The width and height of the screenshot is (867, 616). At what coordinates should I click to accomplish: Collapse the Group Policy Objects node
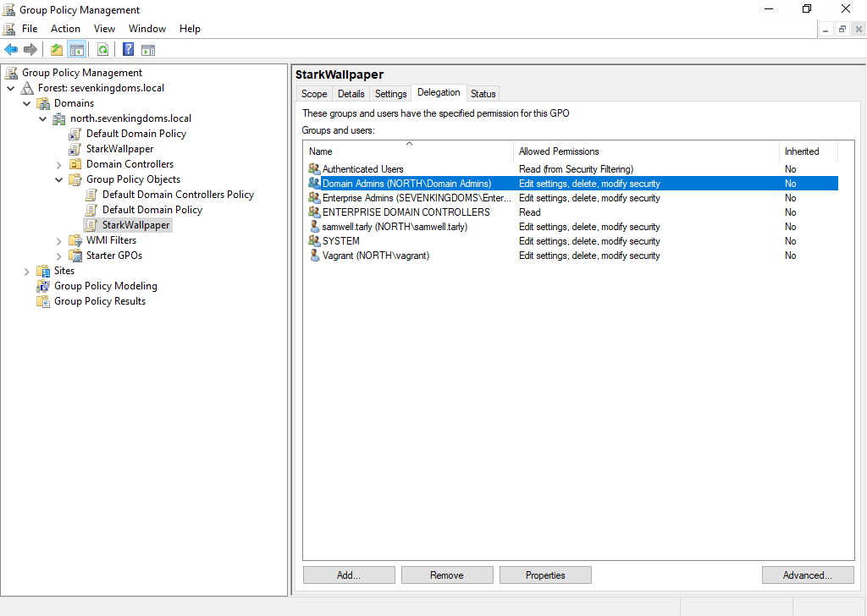coord(59,179)
